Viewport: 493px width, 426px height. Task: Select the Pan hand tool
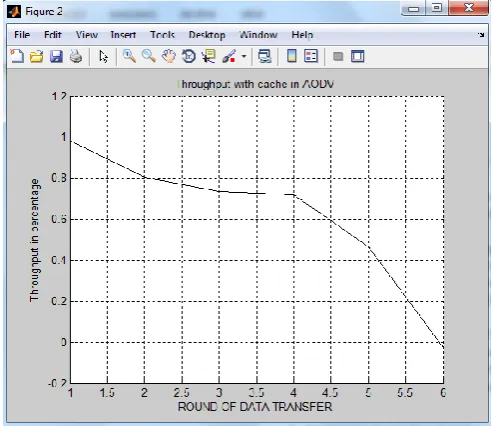(169, 56)
